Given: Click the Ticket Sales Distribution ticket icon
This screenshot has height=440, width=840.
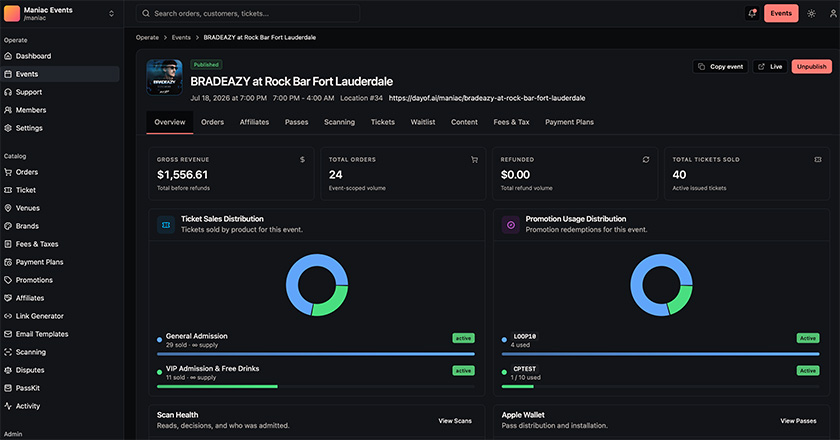Looking at the screenshot, I should coord(166,225).
